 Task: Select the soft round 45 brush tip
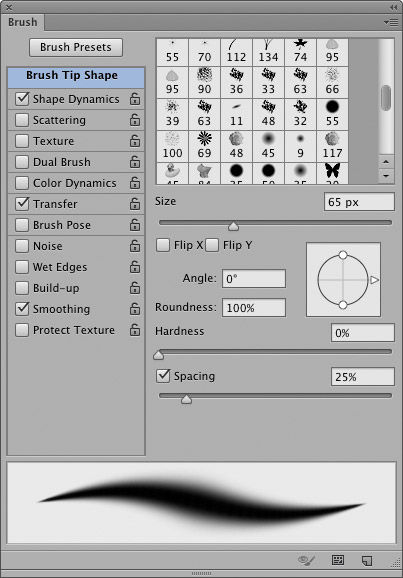click(268, 146)
